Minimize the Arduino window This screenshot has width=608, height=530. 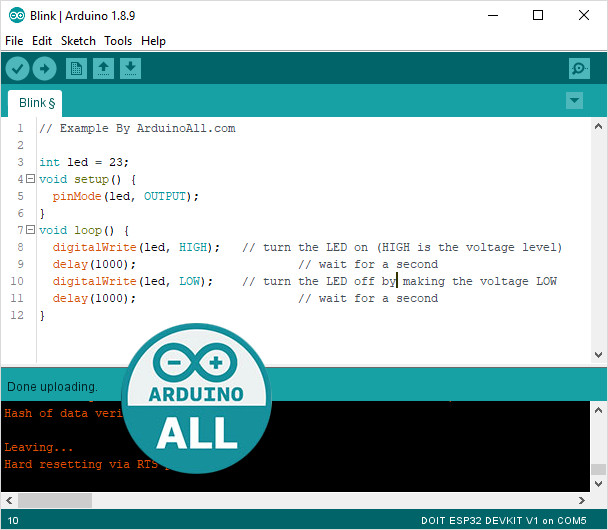492,16
